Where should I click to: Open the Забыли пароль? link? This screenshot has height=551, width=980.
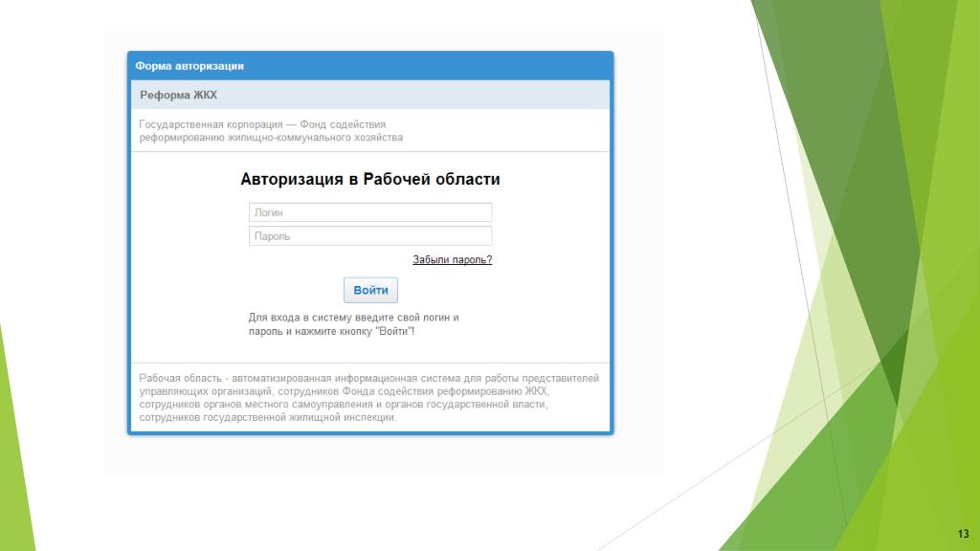pyautogui.click(x=452, y=260)
